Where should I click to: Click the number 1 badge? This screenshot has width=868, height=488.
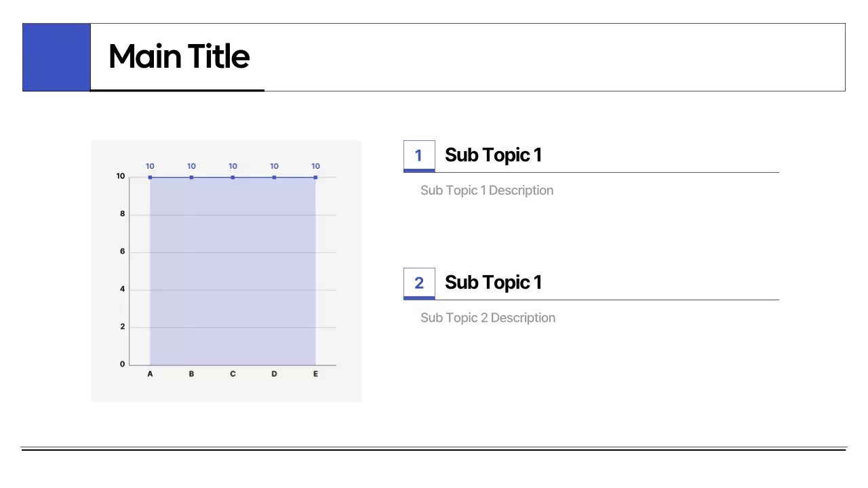(x=418, y=155)
